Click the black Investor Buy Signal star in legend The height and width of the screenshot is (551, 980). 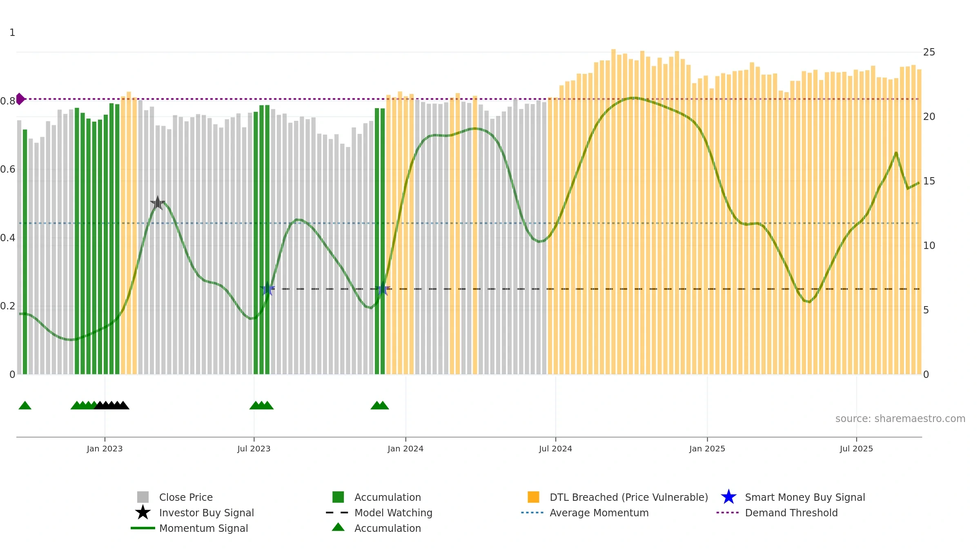(143, 513)
